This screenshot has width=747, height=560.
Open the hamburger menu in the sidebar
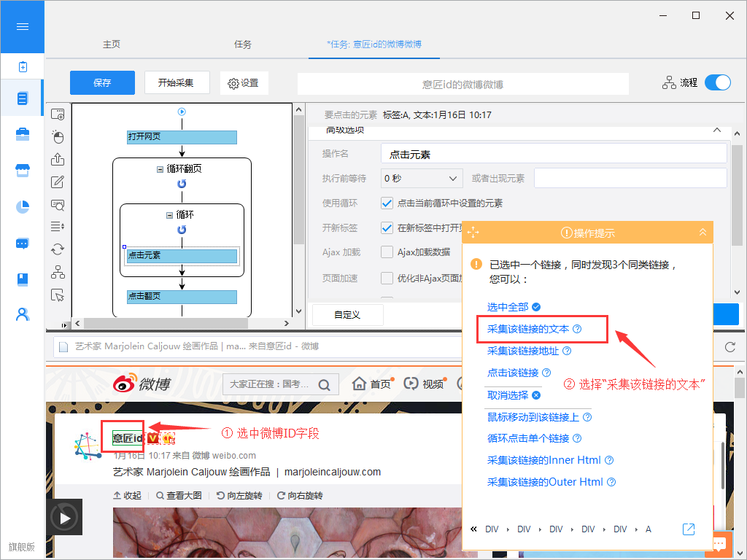pos(23,27)
